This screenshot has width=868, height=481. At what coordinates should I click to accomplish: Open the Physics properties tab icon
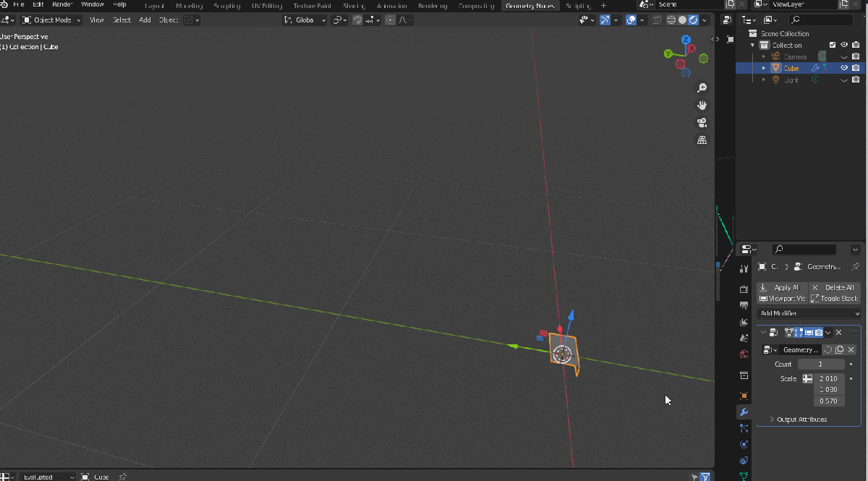point(744,444)
